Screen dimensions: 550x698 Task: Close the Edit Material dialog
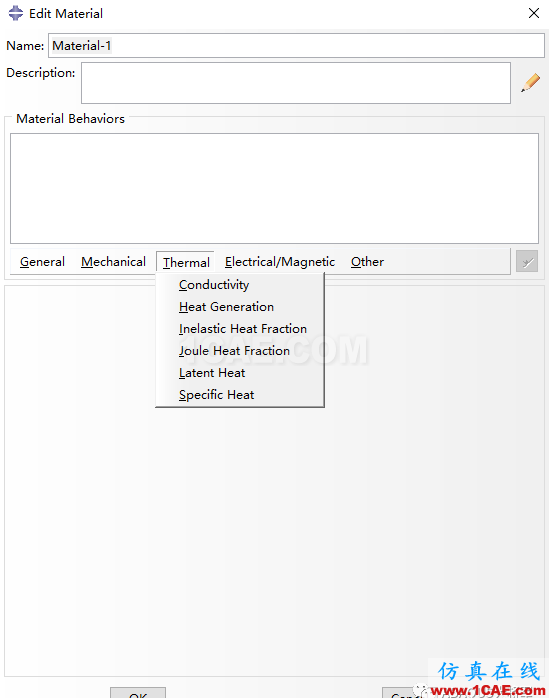534,13
